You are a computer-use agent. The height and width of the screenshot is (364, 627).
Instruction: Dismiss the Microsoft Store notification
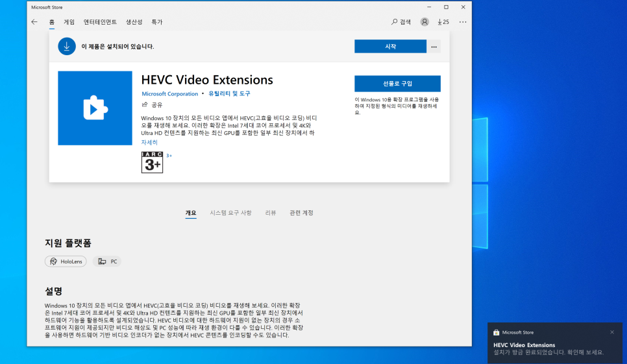point(612,332)
